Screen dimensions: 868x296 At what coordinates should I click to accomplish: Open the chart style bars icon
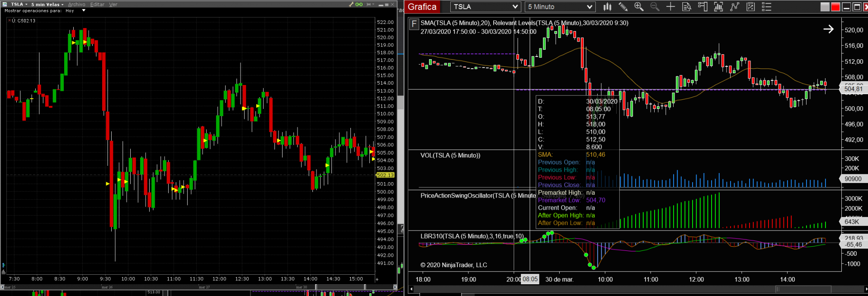tap(607, 7)
